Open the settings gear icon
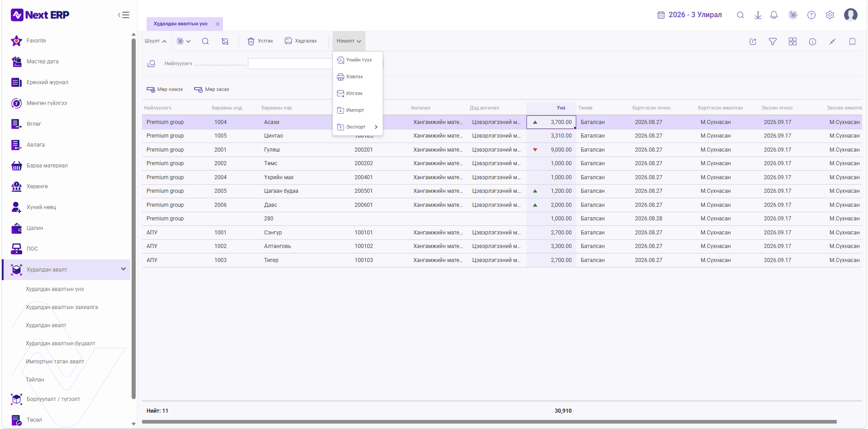 [830, 15]
